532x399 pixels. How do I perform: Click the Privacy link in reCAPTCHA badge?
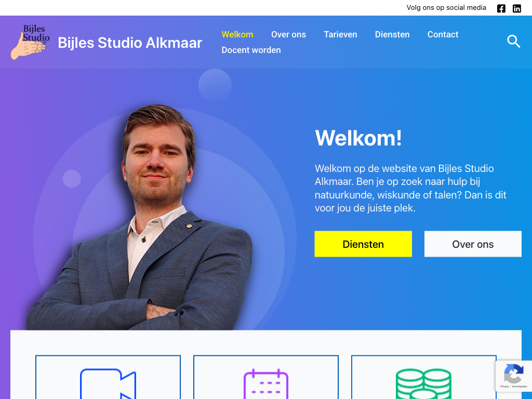(504, 387)
